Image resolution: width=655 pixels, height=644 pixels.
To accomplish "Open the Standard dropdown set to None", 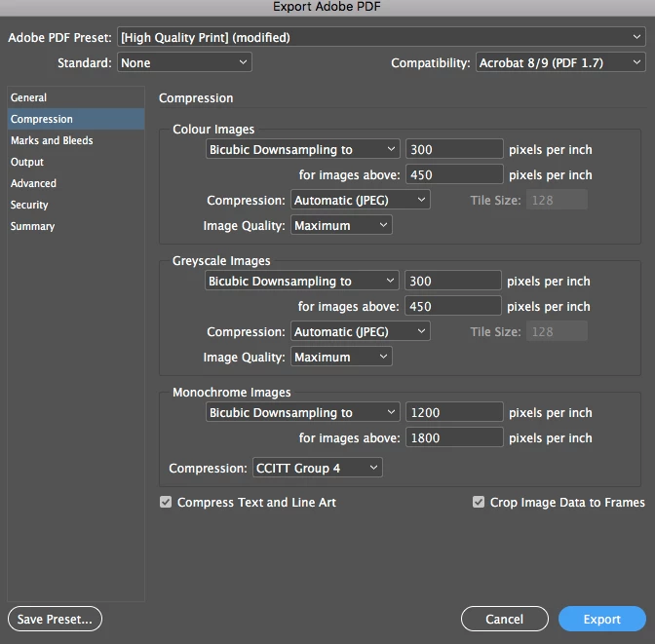I will (x=184, y=62).
